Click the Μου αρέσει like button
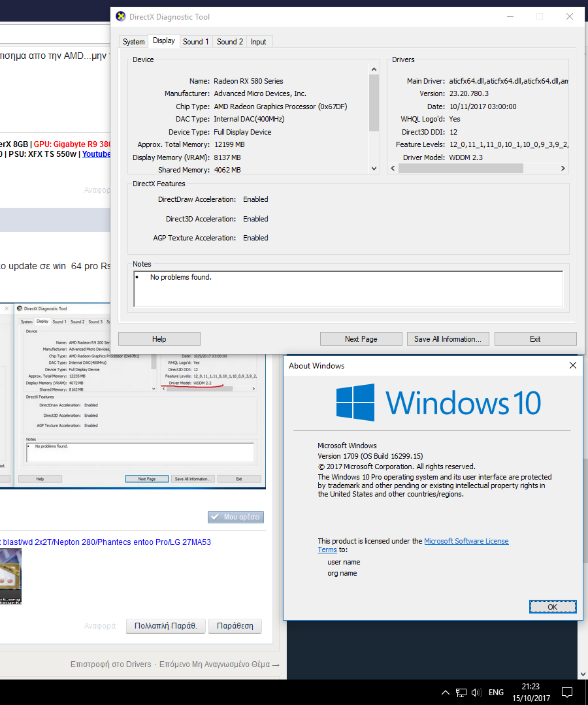Viewport: 588px width, 705px height. [x=236, y=517]
